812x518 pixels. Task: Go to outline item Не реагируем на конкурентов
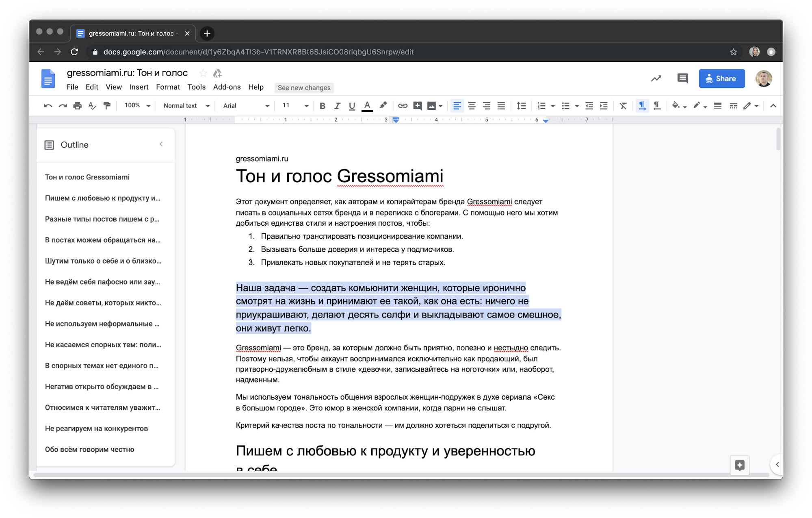[96, 429]
